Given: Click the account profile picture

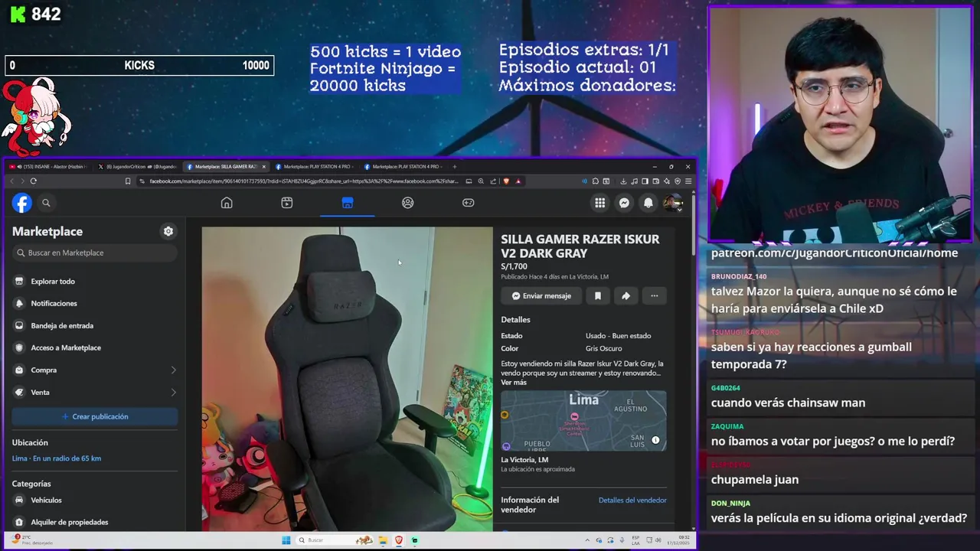Looking at the screenshot, I should tap(672, 203).
